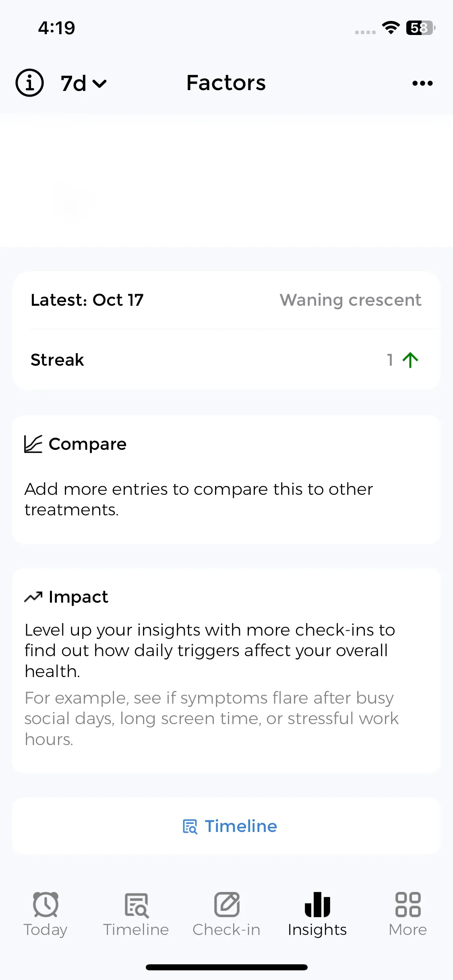The width and height of the screenshot is (453, 980).
Task: Switch to the Today tab
Action: tap(46, 914)
